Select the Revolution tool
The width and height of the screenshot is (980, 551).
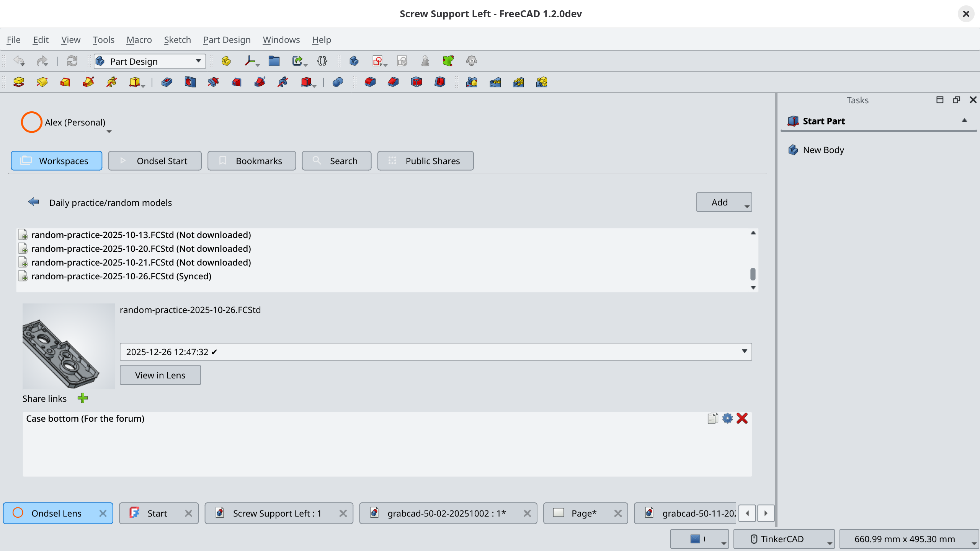[x=42, y=82]
